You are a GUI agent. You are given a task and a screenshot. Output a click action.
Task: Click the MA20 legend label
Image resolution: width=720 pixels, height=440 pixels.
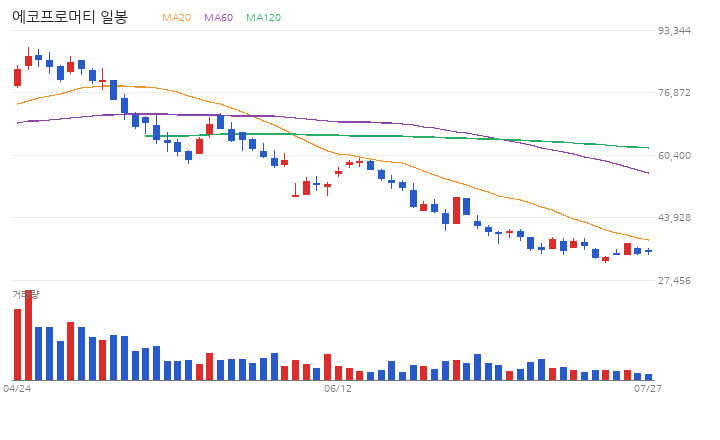click(x=176, y=17)
